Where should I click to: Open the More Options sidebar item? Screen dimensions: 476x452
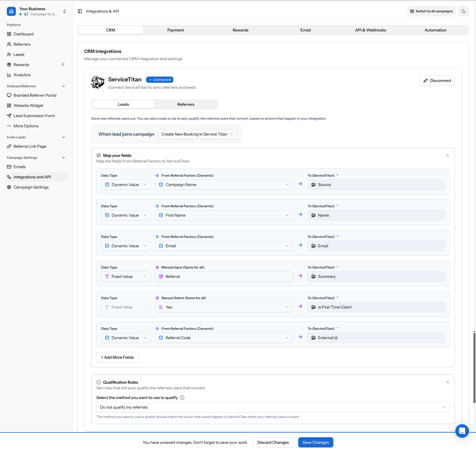click(x=26, y=126)
